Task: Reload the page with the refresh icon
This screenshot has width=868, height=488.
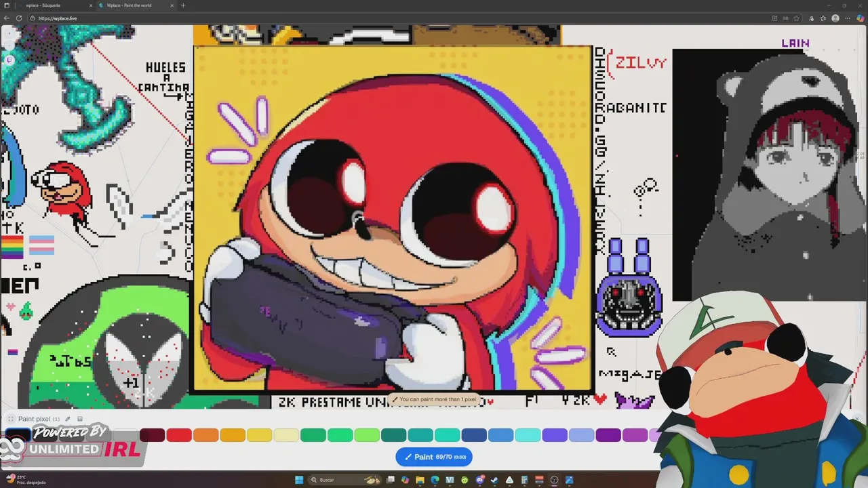Action: [x=18, y=18]
